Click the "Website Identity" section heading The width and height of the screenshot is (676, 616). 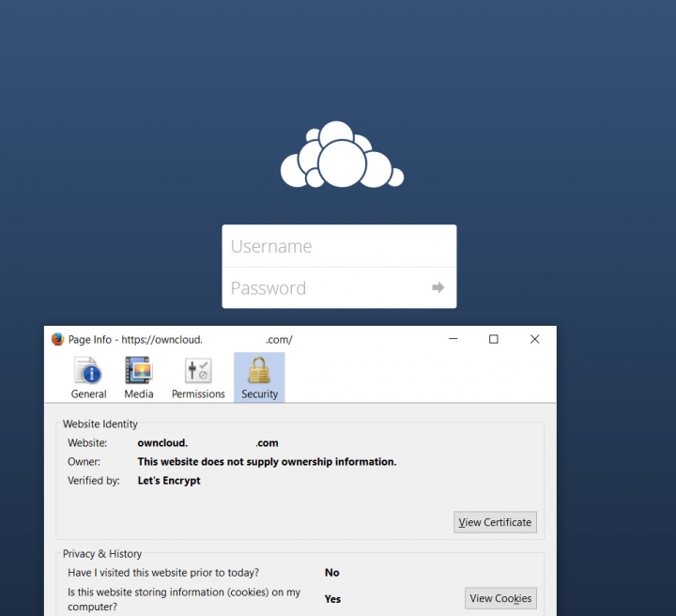coord(100,424)
